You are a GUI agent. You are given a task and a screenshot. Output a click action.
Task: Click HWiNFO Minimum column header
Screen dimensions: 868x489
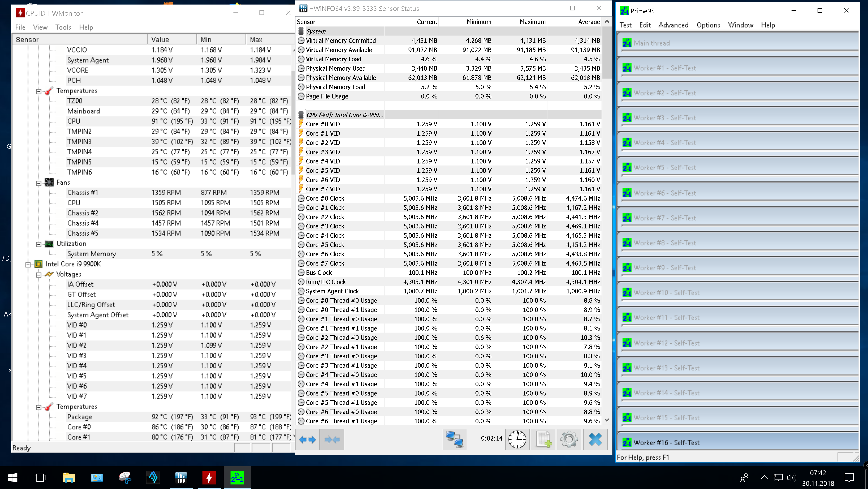point(466,22)
